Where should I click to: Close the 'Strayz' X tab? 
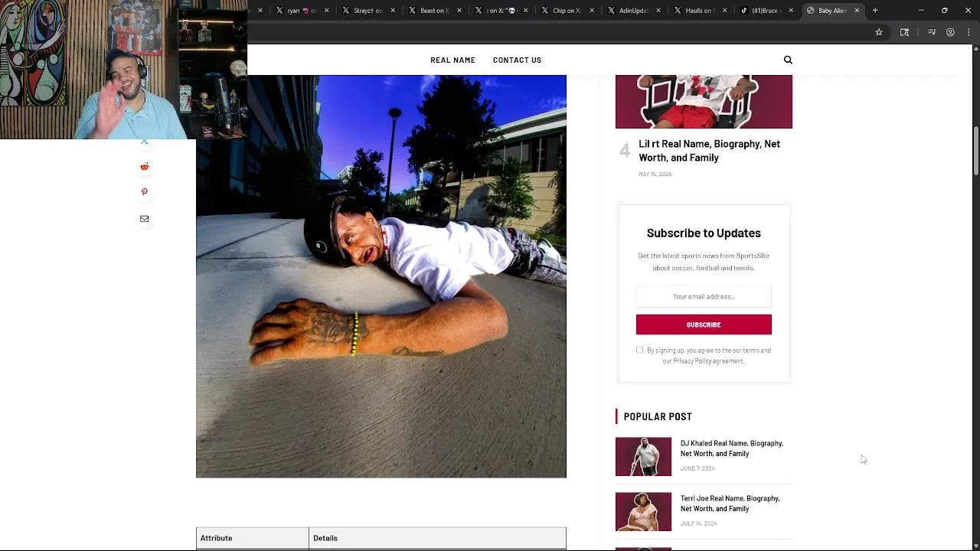394,11
